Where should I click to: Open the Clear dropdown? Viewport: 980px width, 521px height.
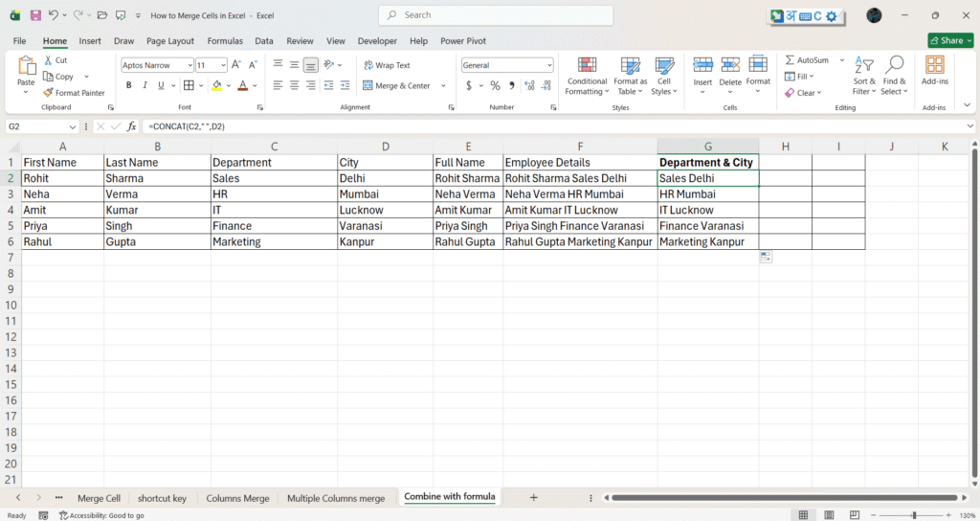point(803,93)
